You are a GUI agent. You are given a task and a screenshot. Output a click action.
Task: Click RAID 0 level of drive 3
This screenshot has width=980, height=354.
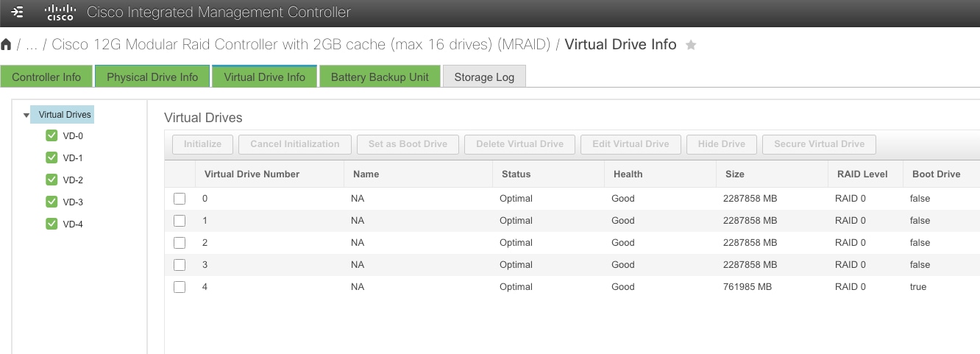(x=851, y=265)
